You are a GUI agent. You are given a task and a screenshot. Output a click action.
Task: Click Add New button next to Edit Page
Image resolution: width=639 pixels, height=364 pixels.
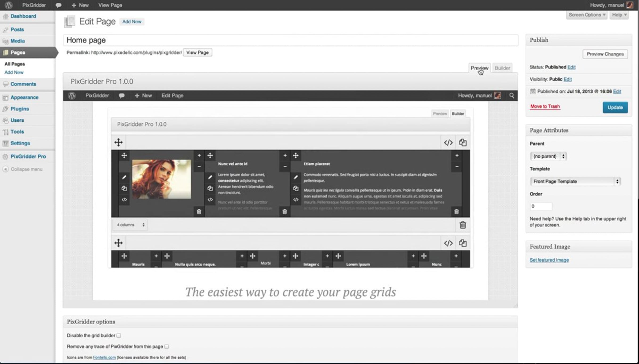132,22
